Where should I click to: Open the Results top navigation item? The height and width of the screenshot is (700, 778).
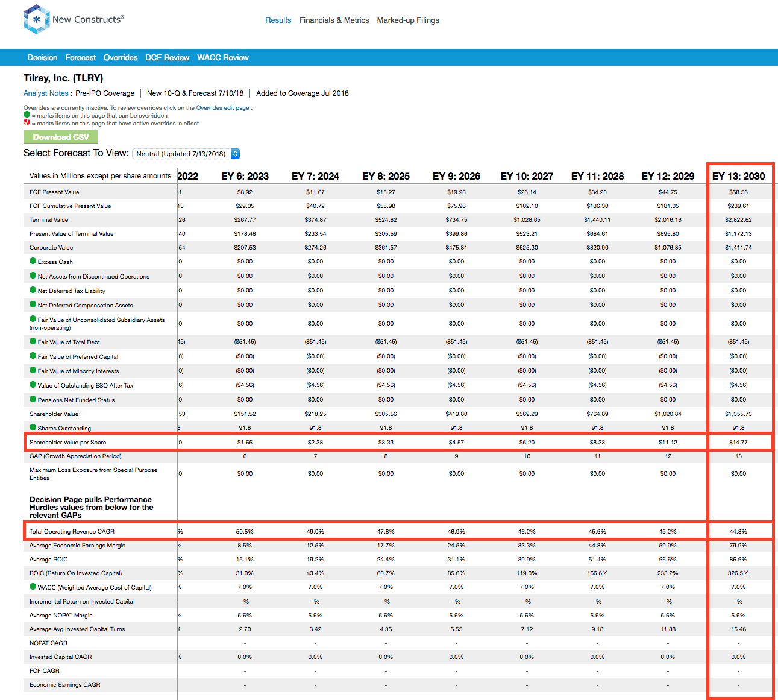click(x=278, y=20)
